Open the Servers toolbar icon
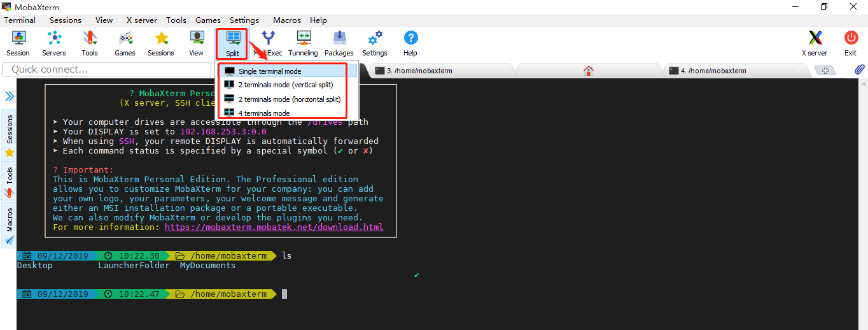Screen dimensions: 868x330 [54, 43]
